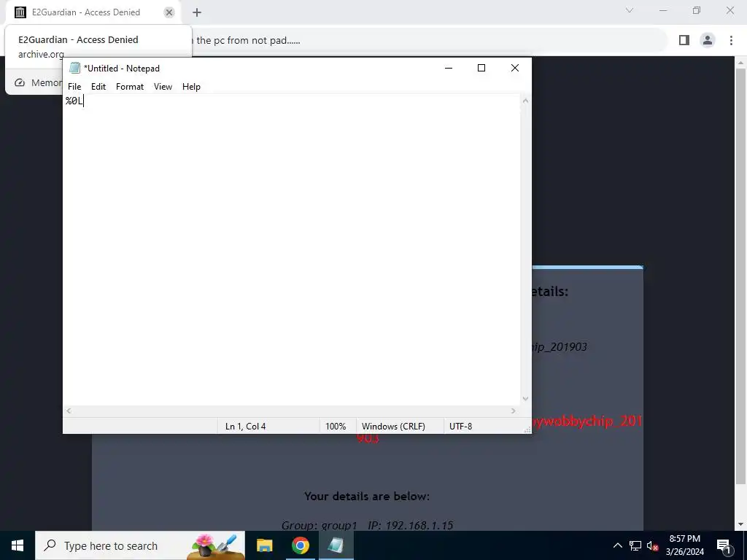Image resolution: width=747 pixels, height=560 pixels.
Task: Open the Chrome three-dot menu
Action: 731,41
